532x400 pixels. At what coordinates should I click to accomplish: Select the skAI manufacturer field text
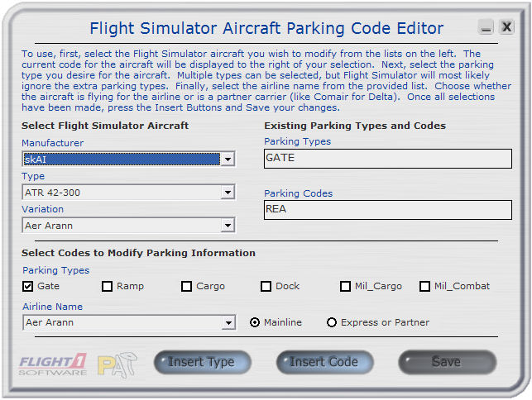point(122,159)
